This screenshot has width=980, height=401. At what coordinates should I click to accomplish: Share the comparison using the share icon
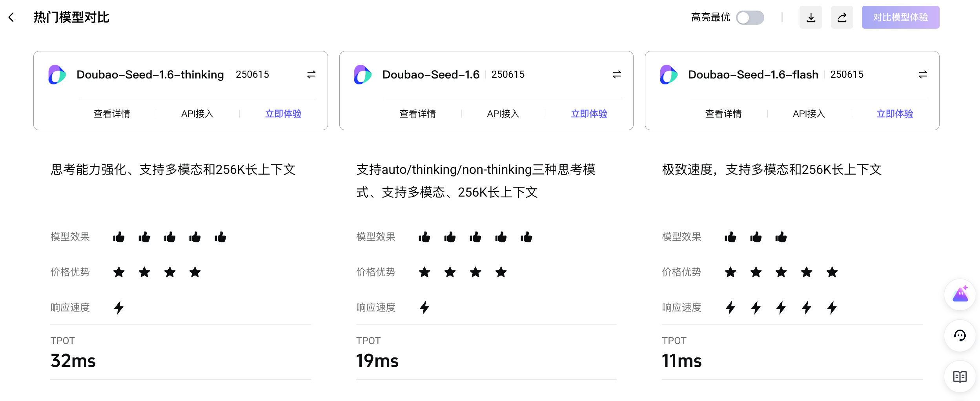coord(842,17)
